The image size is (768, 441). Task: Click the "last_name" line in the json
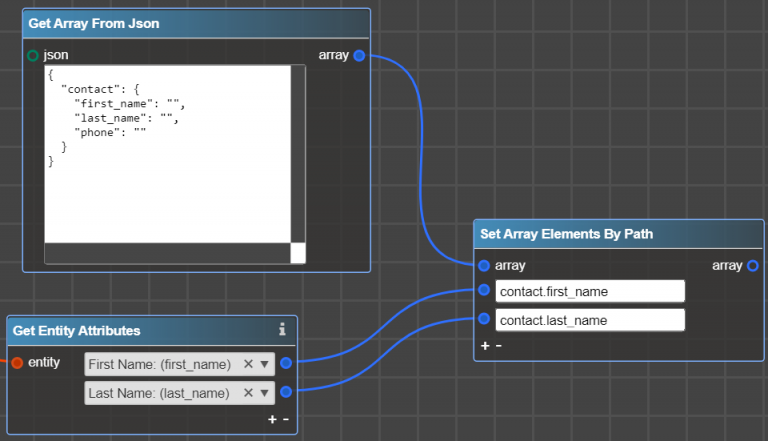click(126, 118)
